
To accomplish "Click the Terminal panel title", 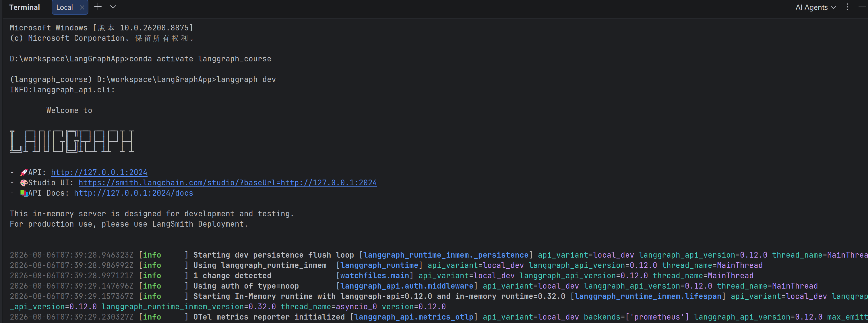I will click(x=24, y=7).
